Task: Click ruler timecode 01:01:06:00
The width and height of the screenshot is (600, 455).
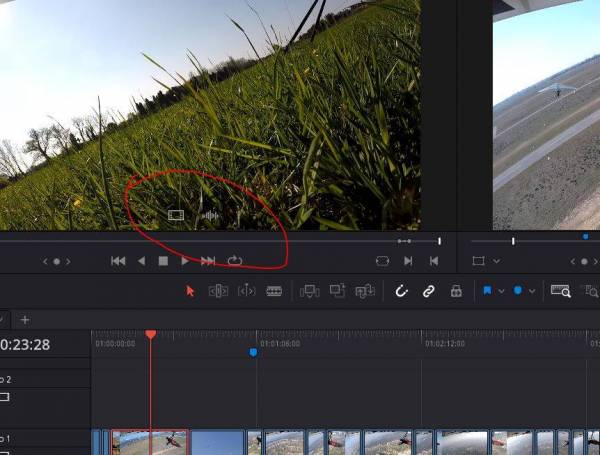Action: (x=280, y=344)
